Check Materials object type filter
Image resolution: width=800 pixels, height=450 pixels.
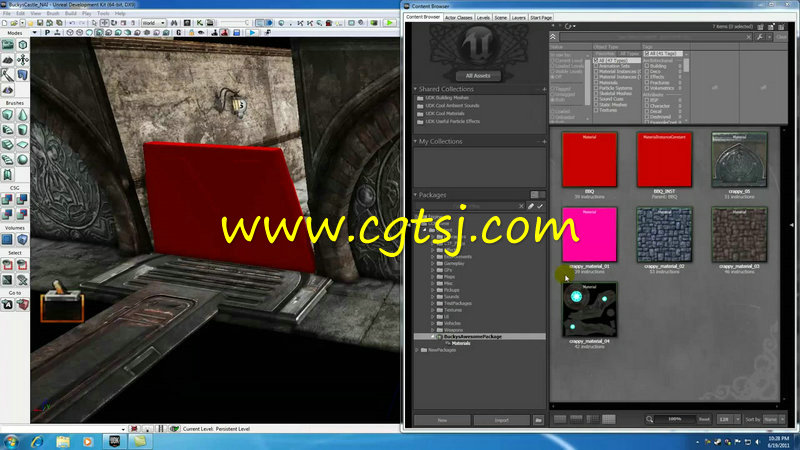coord(596,82)
